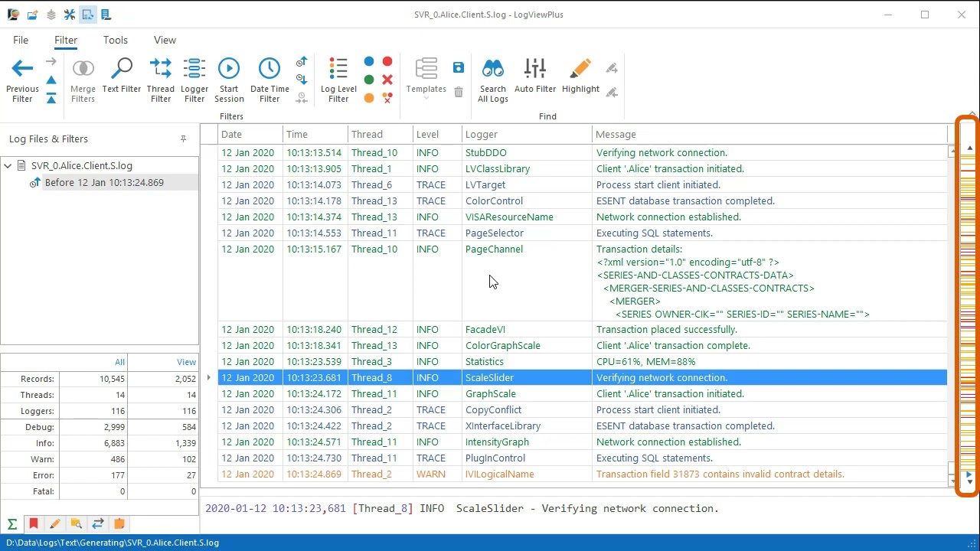Screen dimensions: 980x551
Task: Click the Thread column header
Action: point(380,134)
